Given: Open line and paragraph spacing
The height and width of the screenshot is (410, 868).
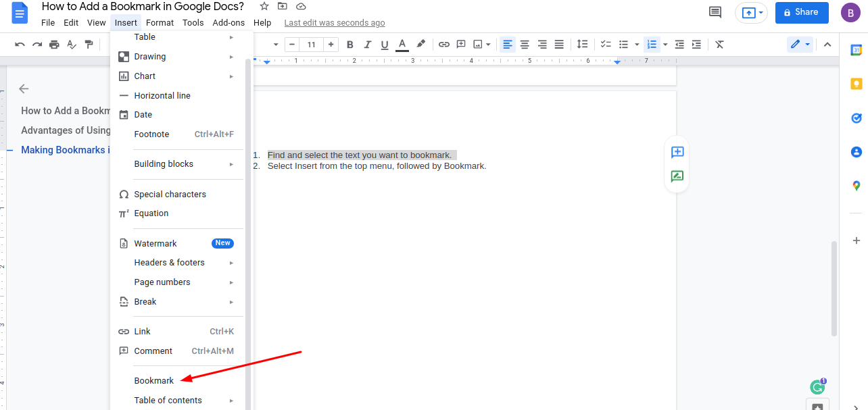Looking at the screenshot, I should pyautogui.click(x=582, y=45).
